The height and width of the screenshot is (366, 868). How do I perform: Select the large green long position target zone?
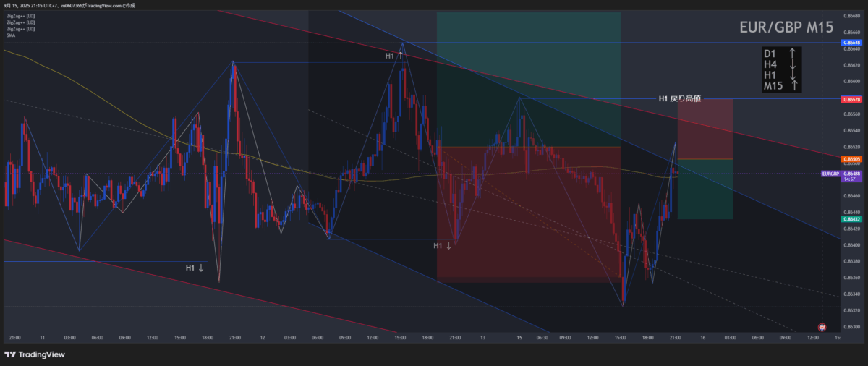click(x=528, y=80)
